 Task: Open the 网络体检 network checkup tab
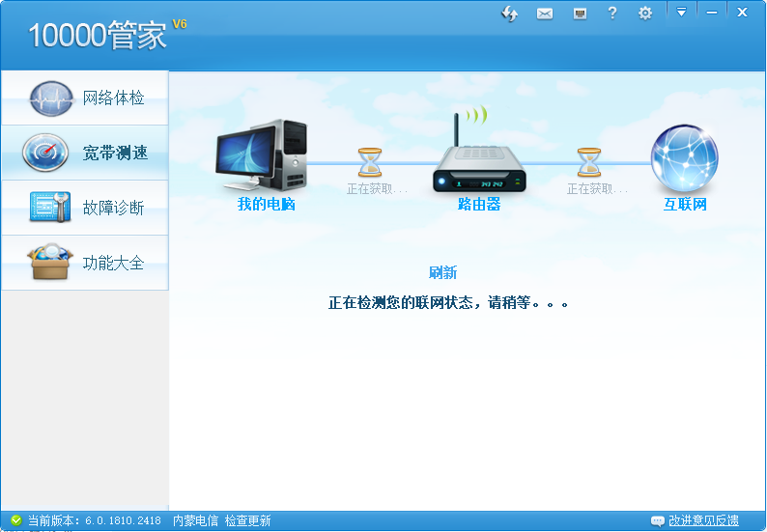pyautogui.click(x=85, y=98)
